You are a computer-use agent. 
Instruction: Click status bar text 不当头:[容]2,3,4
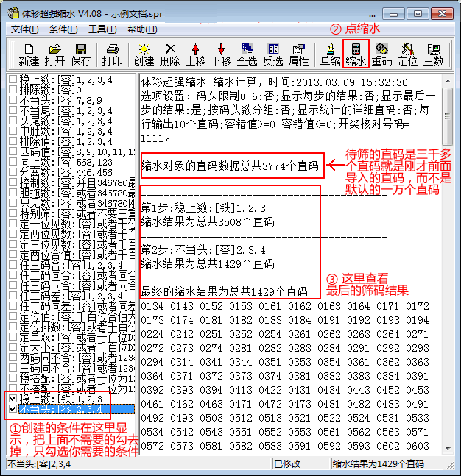pyautogui.click(x=39, y=463)
